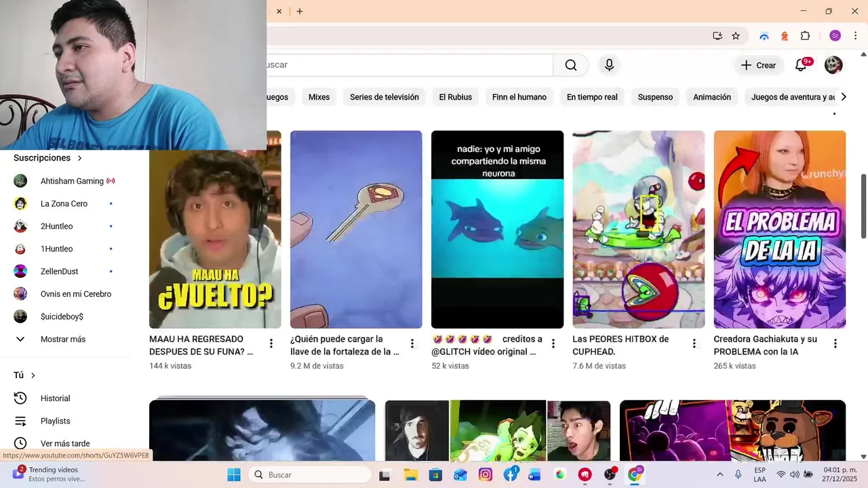The height and width of the screenshot is (488, 868).
Task: Open the clock showing 04:01 p. m.
Action: [840, 474]
